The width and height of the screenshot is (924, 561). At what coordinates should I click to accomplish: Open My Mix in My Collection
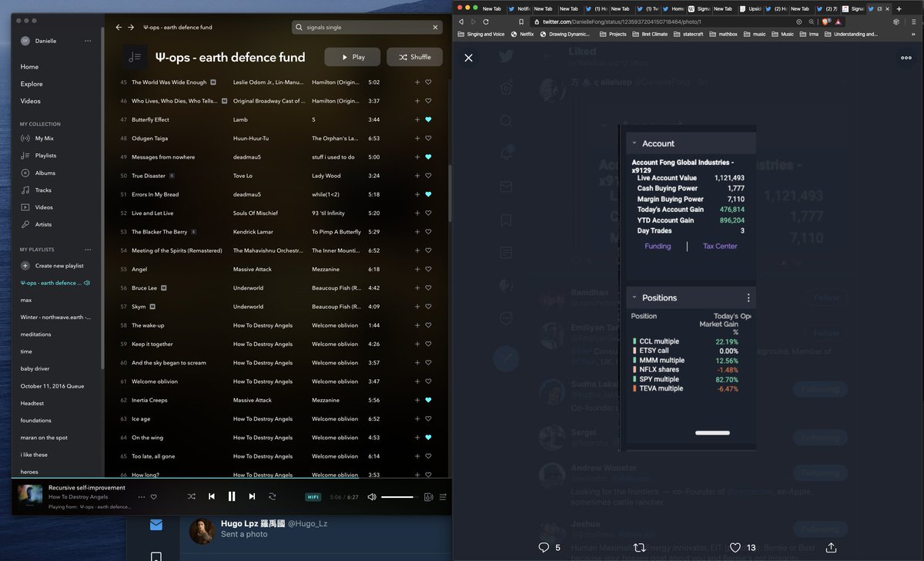[37, 139]
